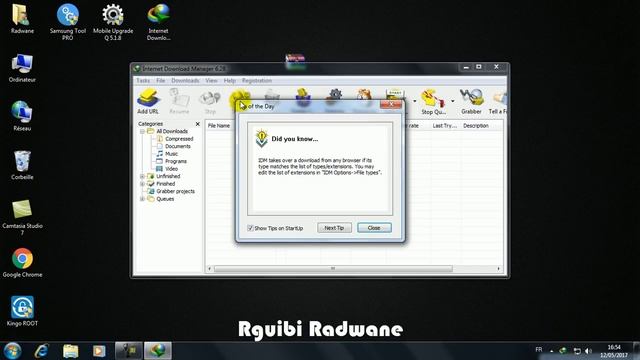Viewport: 640px width, 360px height.
Task: Click the network tray icon
Action: pyautogui.click(x=577, y=351)
